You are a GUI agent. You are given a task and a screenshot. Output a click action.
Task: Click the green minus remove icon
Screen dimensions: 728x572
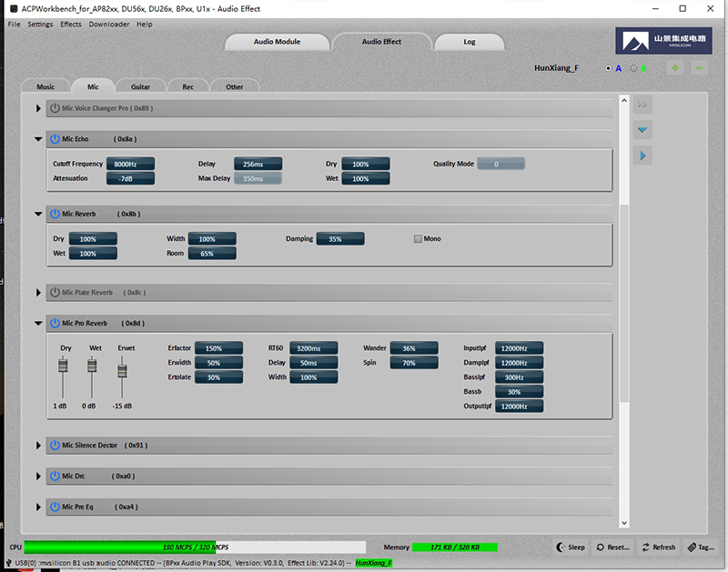(699, 68)
